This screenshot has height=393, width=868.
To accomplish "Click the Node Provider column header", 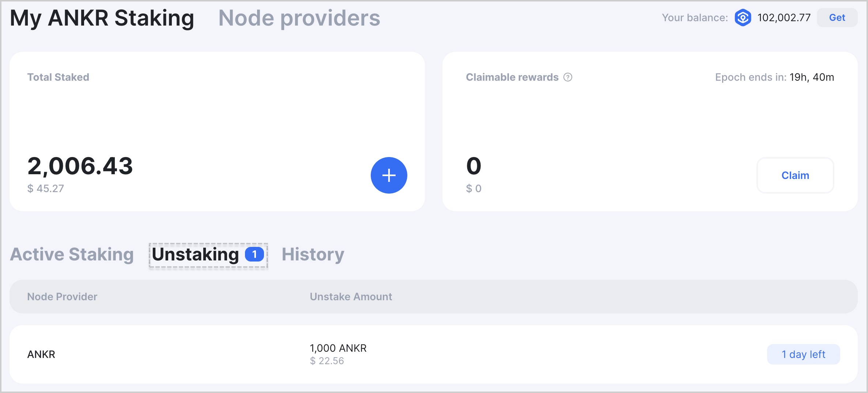I will tap(62, 297).
